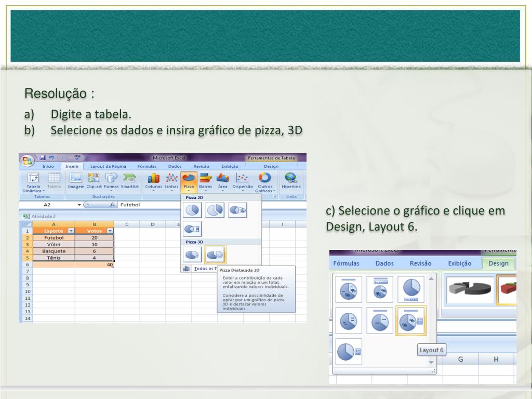Image resolution: width=532 pixels, height=399 pixels.
Task: Open the Layout da Página tab
Action: [108, 167]
